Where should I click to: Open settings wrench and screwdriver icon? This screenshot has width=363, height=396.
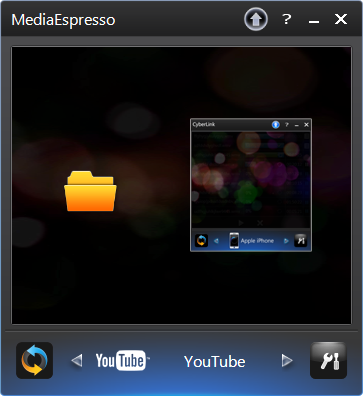coord(329,360)
